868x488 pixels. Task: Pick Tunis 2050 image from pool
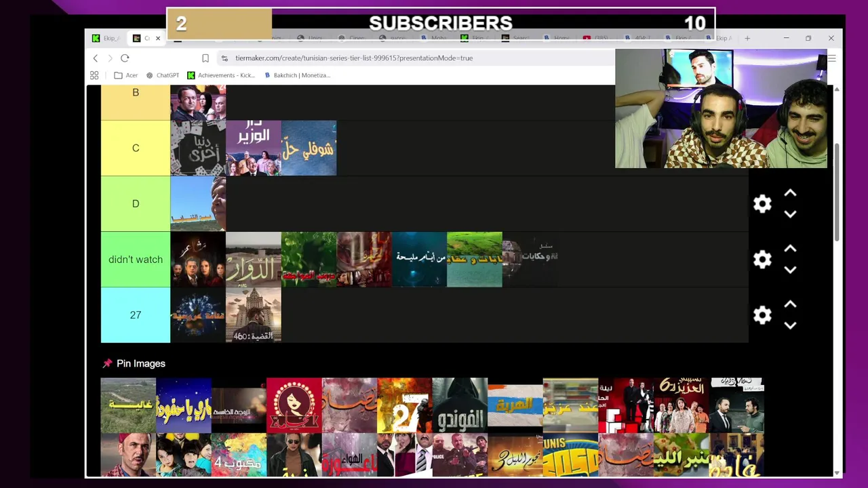[571, 455]
